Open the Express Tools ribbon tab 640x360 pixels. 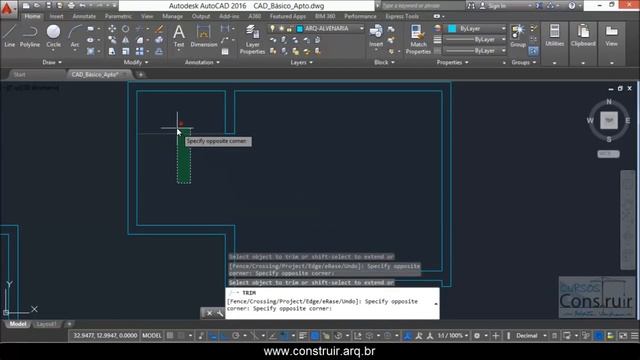402,16
